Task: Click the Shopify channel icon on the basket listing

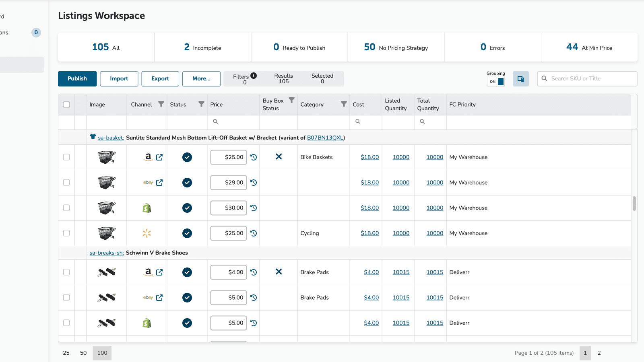Action: [147, 208]
